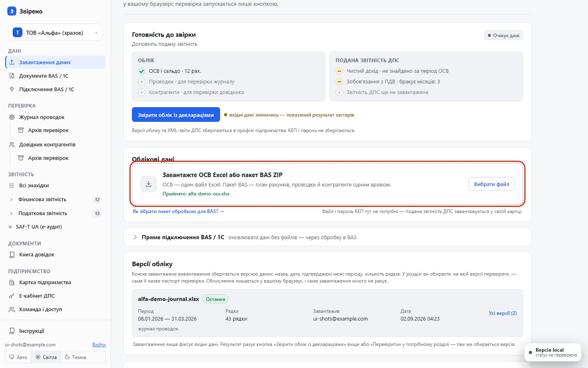This screenshot has width=588, height=368.
Task: Switch theme to Світла
Action: coord(46,357)
